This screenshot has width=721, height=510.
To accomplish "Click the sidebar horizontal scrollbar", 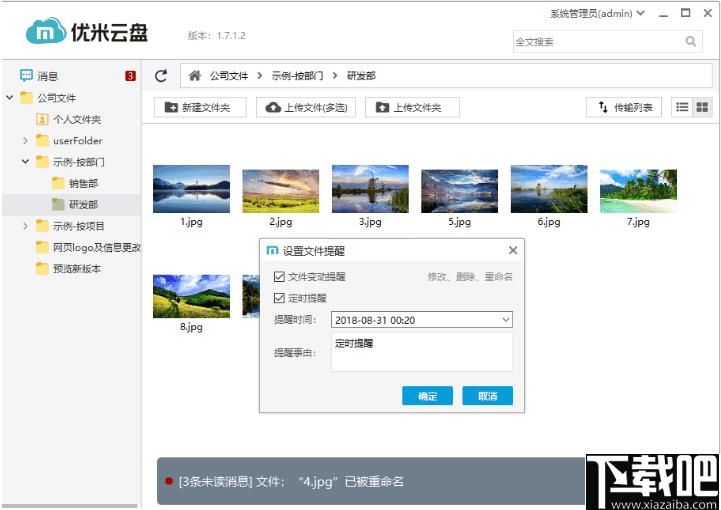I will (70, 506).
